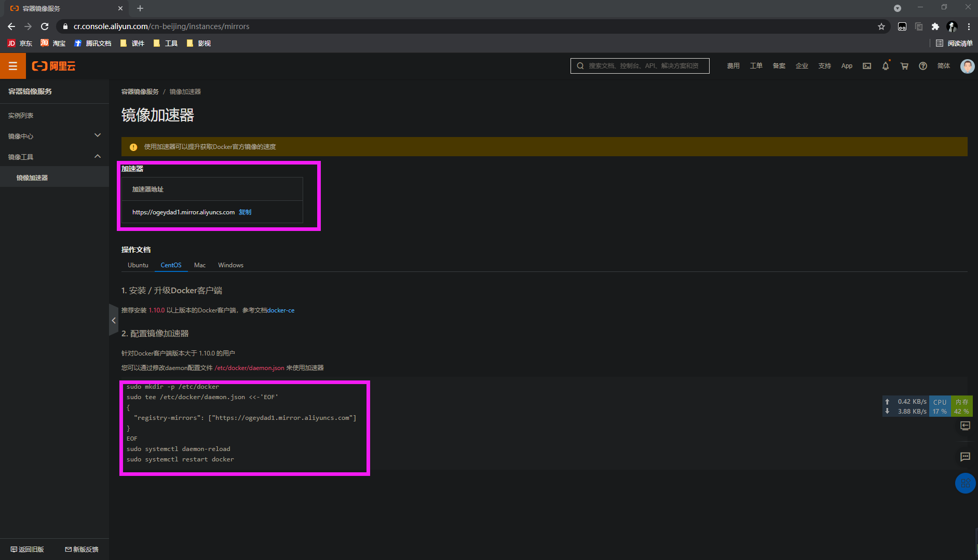The height and width of the screenshot is (560, 978).
Task: Open 备案 in the top navigation
Action: [x=779, y=66]
